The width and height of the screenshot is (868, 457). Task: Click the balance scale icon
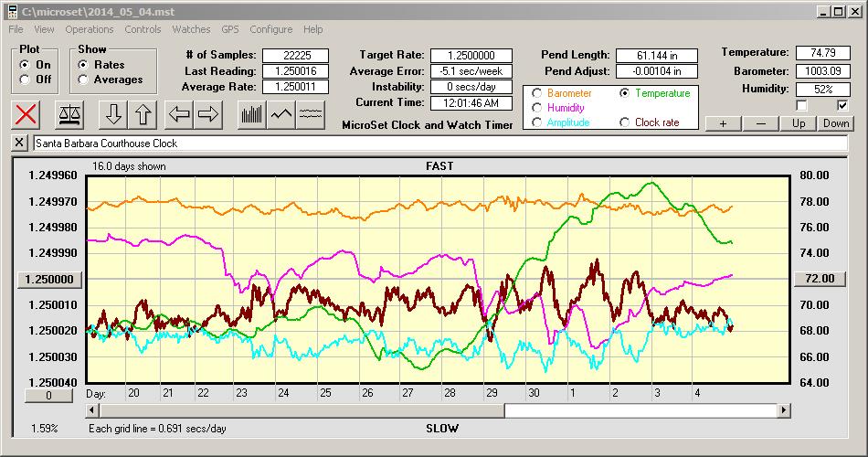pos(69,114)
